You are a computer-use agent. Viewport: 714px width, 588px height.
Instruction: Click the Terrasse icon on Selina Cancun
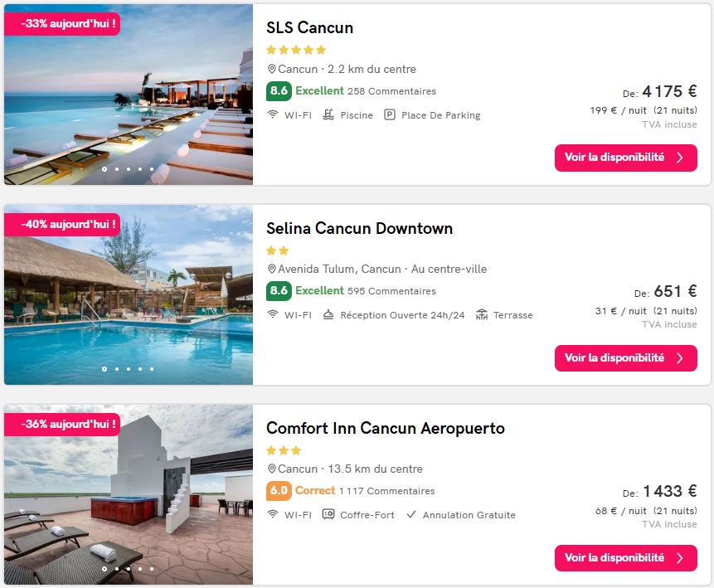[482, 315]
